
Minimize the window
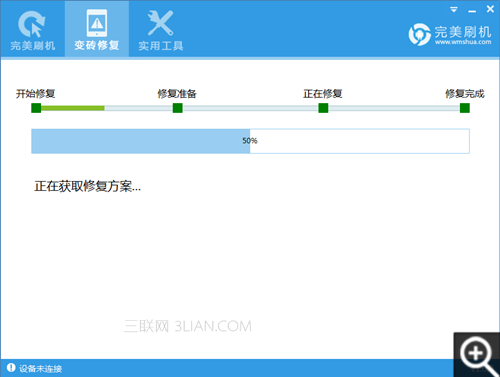tap(472, 11)
